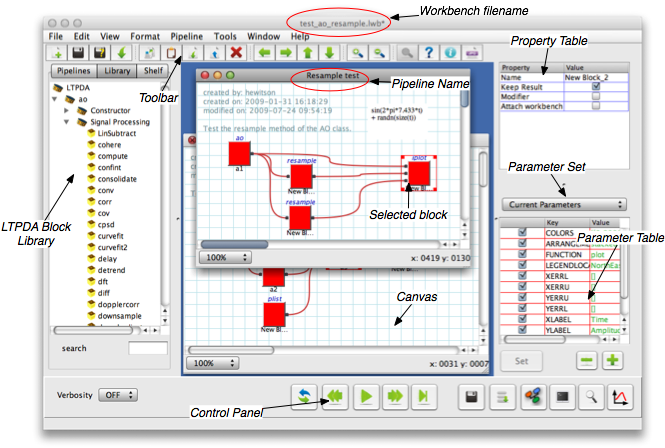Click the green plus add parameter button
The image size is (665, 448).
(612, 361)
